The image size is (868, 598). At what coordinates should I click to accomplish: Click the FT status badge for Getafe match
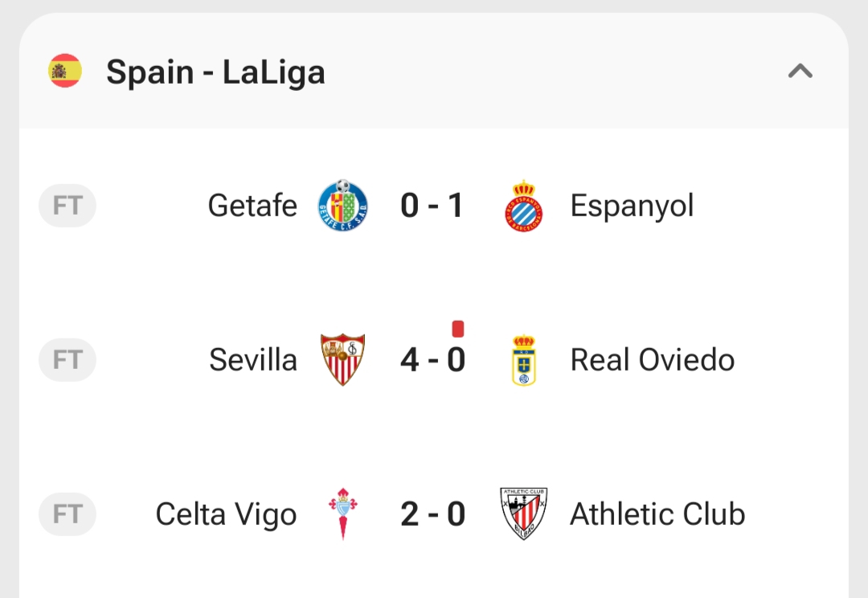(68, 206)
